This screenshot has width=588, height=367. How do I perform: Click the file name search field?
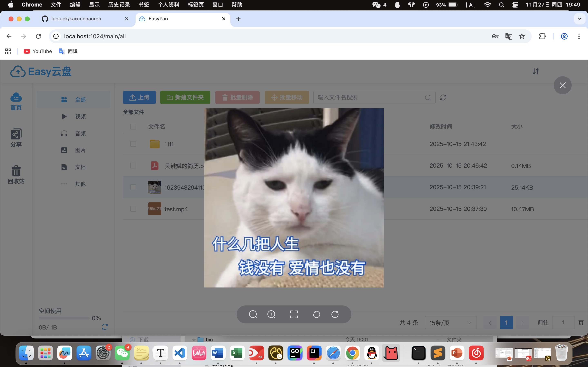(369, 98)
